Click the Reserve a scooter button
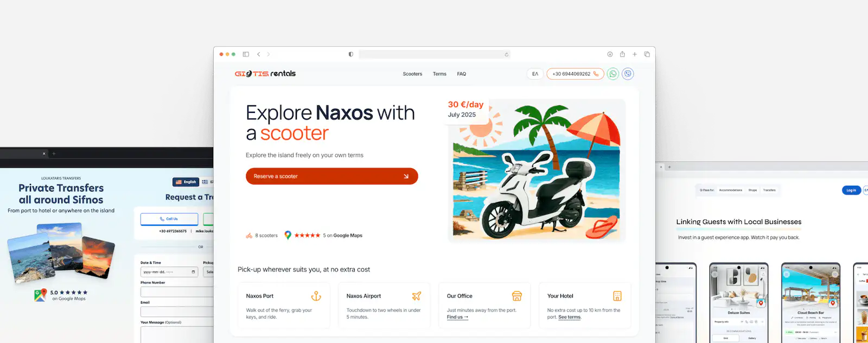 point(331,176)
